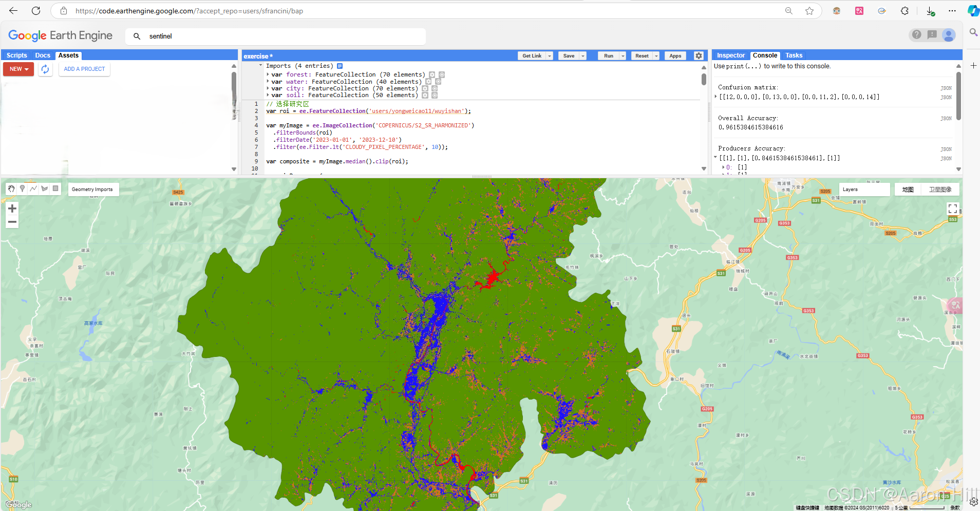Viewport: 980px width, 511px height.
Task: Open geometry settings gear for forest import
Action: point(432,75)
